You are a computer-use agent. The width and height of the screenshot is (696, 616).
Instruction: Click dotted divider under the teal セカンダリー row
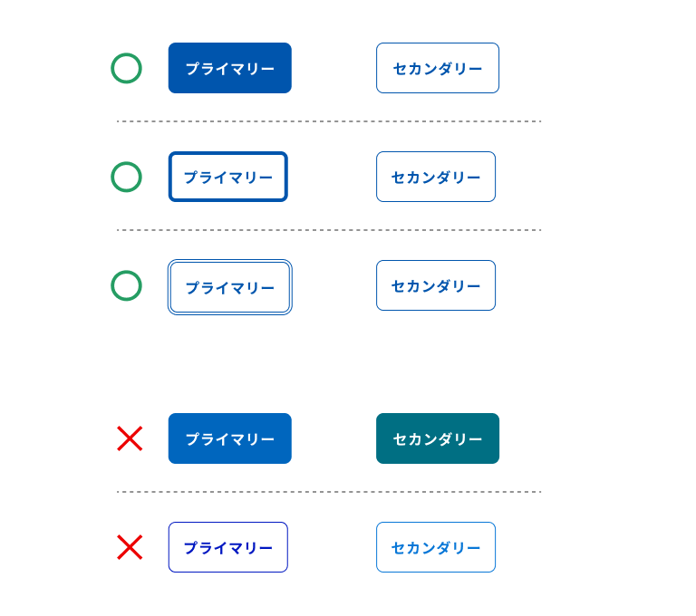(329, 492)
